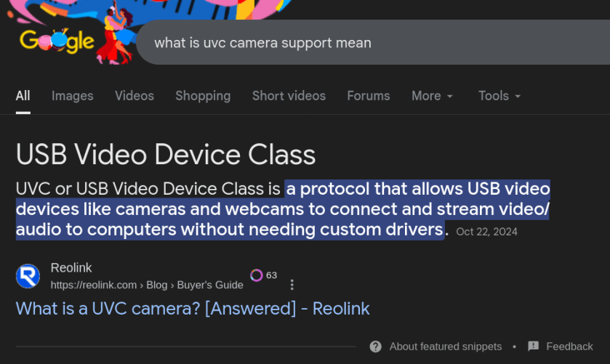Click the Feedback link text
The image size is (610, 364).
tap(569, 346)
